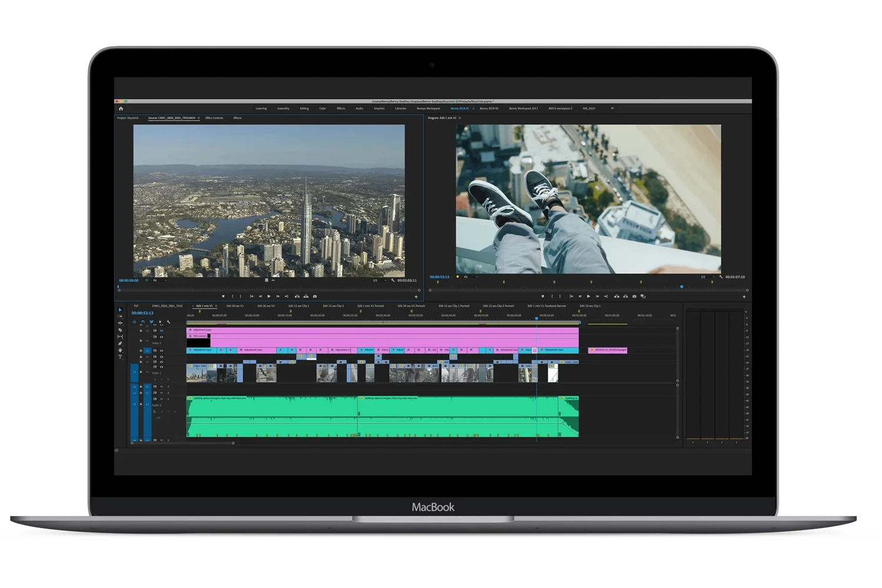Click timeline timecode 00:00:53:13
Viewport: 882px width, 588px height.
[x=142, y=313]
